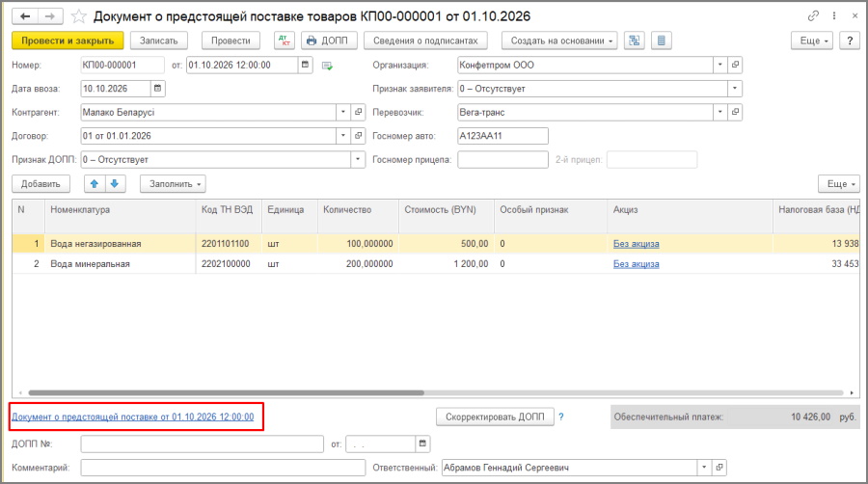Image resolution: width=868 pixels, height=484 pixels.
Task: Click Скорректировать ДОПП button
Action: pyautogui.click(x=495, y=417)
